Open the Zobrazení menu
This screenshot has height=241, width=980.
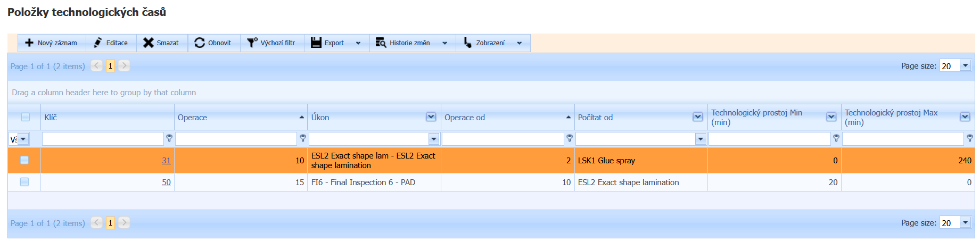[x=491, y=43]
